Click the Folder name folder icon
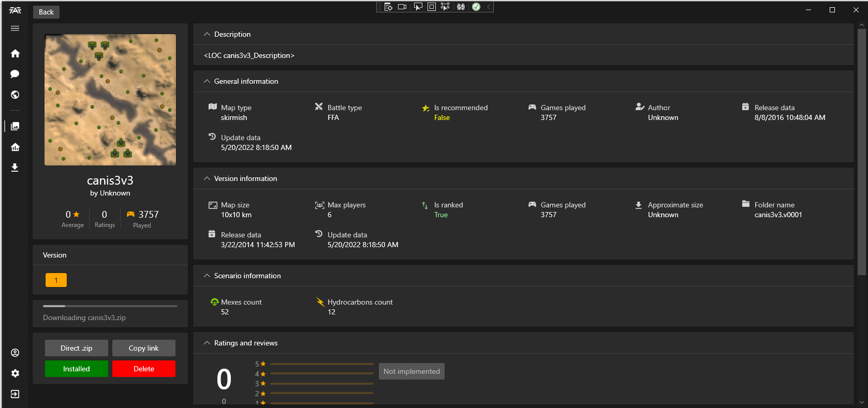This screenshot has width=868, height=408. 746,204
